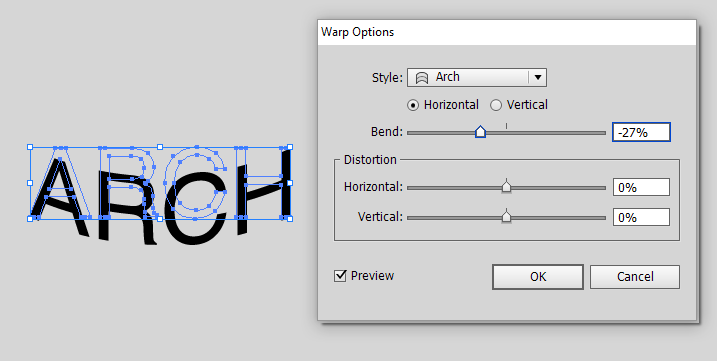The width and height of the screenshot is (717, 361).
Task: Select the Vertical radio button
Action: [x=496, y=105]
